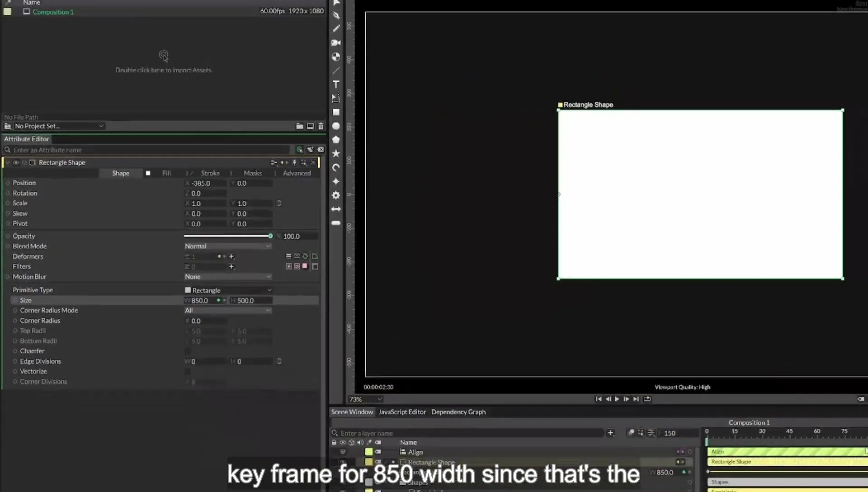Toggle the Vectorize checkbox
868x492 pixels.
188,372
